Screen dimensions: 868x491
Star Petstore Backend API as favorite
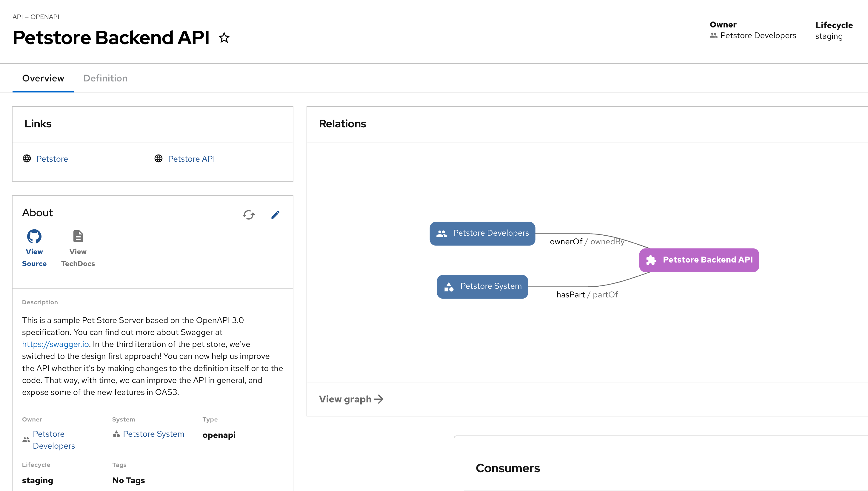(224, 37)
